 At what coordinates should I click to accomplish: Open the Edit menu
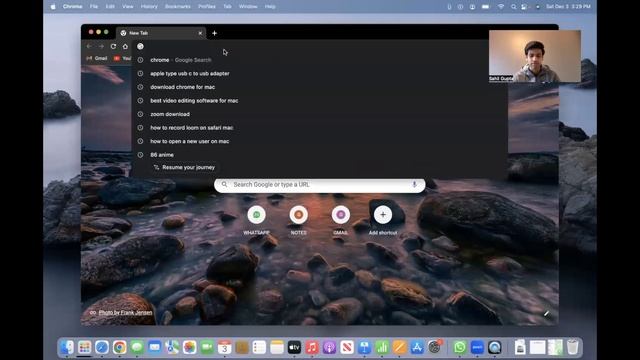110,7
